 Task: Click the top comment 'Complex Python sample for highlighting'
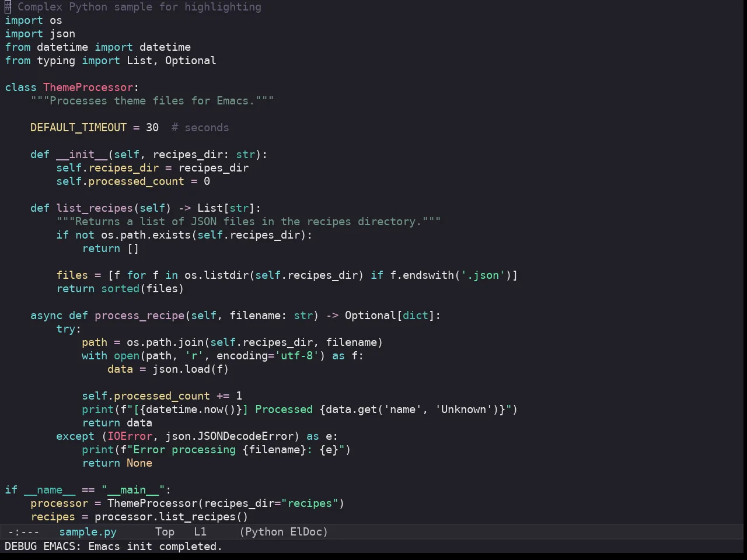[133, 7]
